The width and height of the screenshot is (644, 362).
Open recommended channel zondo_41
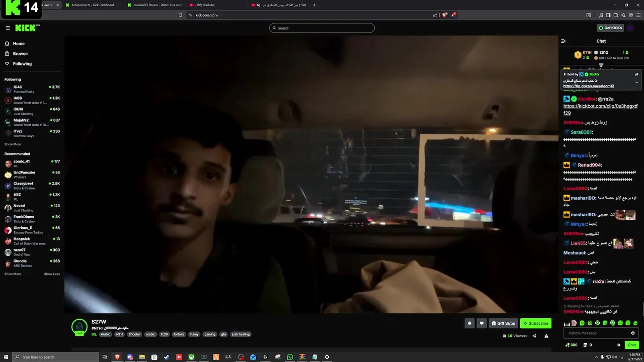click(x=32, y=163)
